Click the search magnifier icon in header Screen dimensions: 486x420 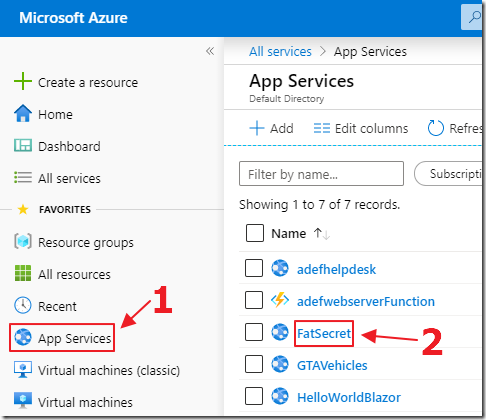pyautogui.click(x=474, y=17)
